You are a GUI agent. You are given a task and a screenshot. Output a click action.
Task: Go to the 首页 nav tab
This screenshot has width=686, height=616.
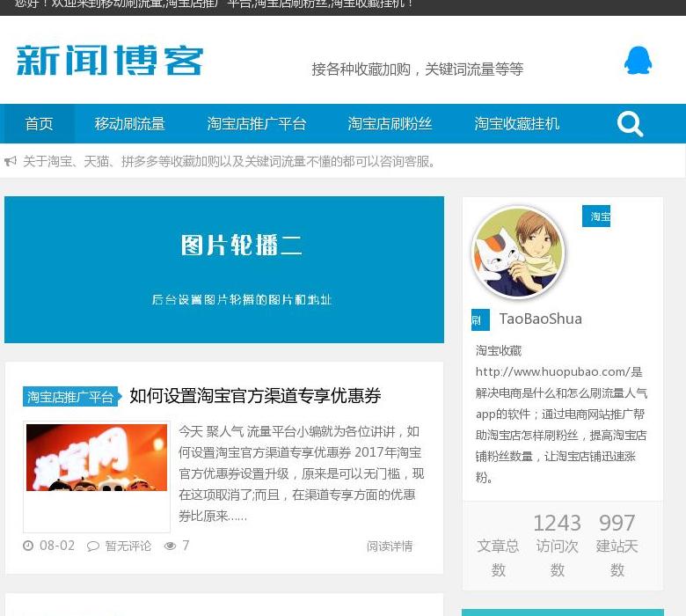coord(38,123)
